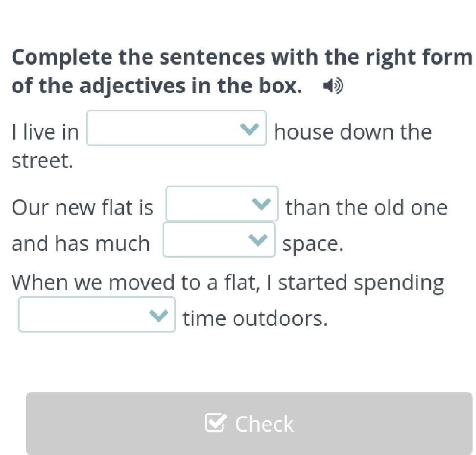Click the "Complete the sentences" instruction heading
This screenshot has height=455, width=476.
pos(241,72)
